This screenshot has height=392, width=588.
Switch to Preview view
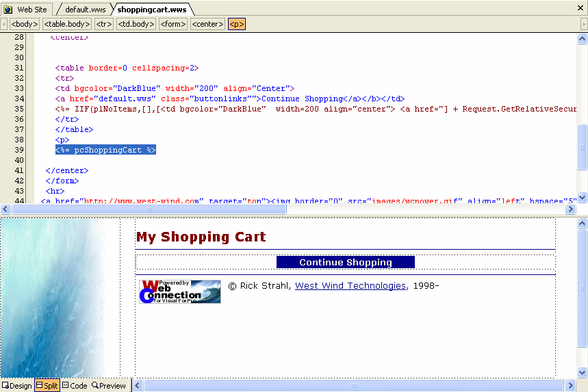109,386
